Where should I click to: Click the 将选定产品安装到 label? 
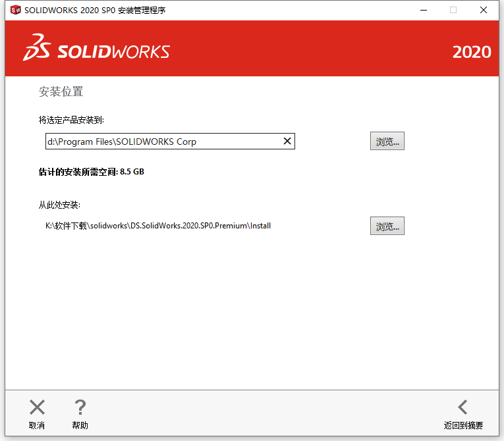point(71,120)
